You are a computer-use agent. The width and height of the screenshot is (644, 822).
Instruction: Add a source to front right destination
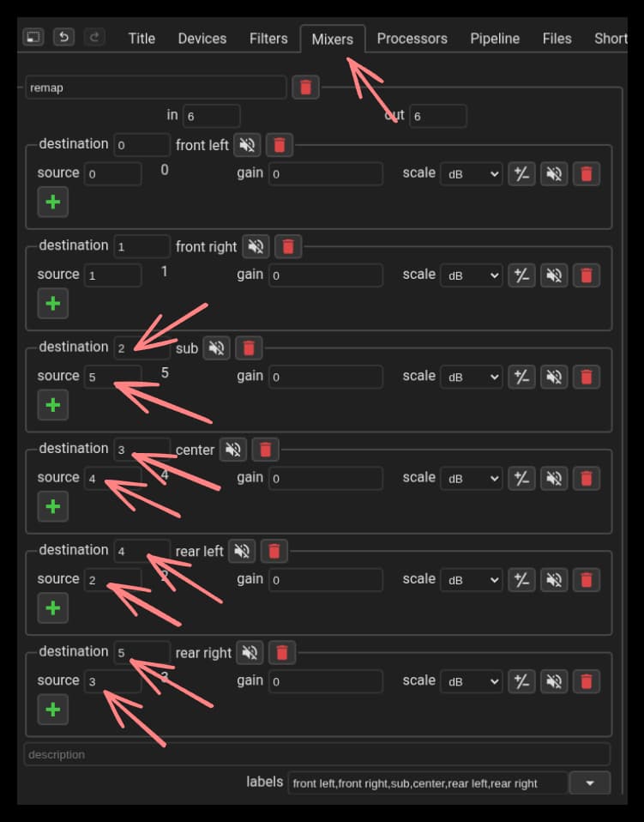(52, 303)
